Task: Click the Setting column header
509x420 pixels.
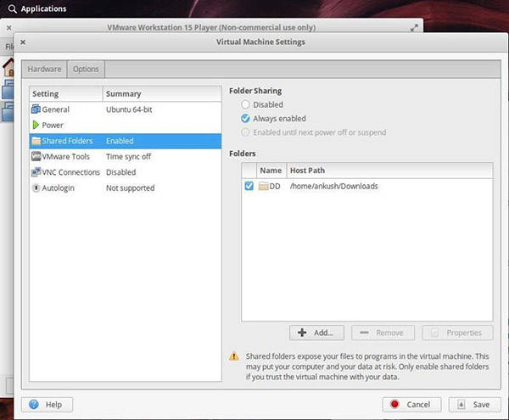Action: click(66, 94)
